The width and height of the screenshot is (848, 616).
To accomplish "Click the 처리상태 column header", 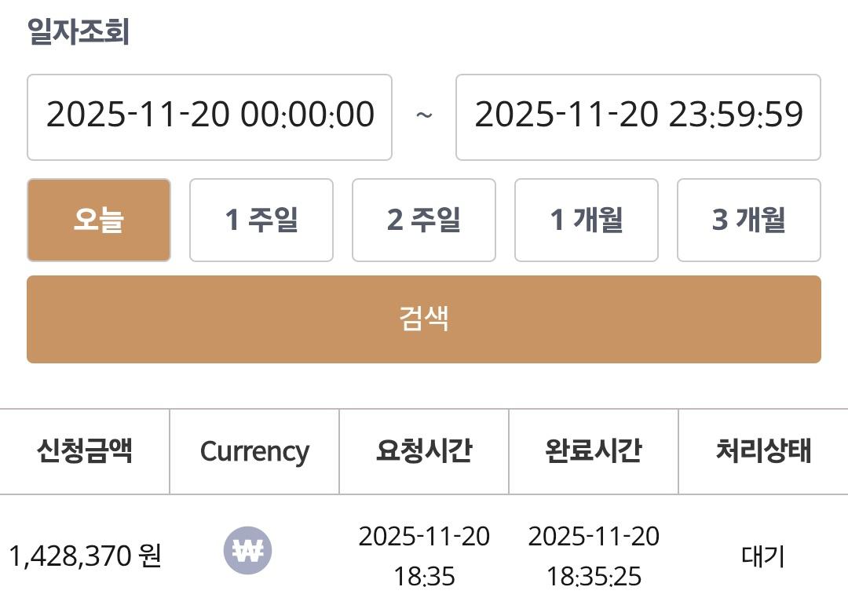I will pos(763,451).
